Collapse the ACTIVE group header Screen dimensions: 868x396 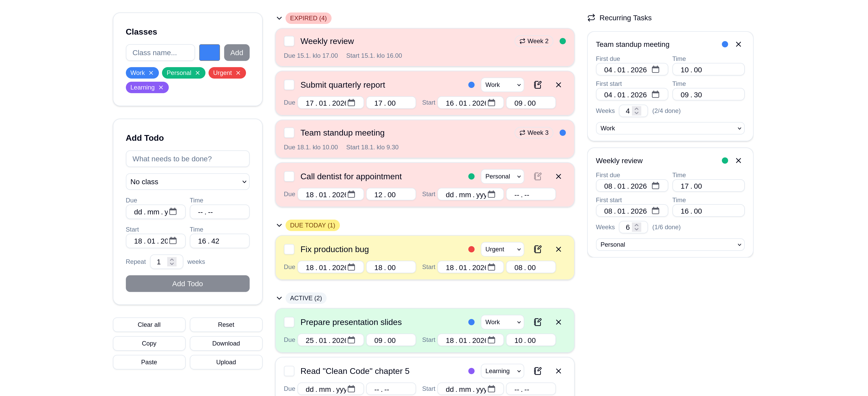(x=279, y=298)
